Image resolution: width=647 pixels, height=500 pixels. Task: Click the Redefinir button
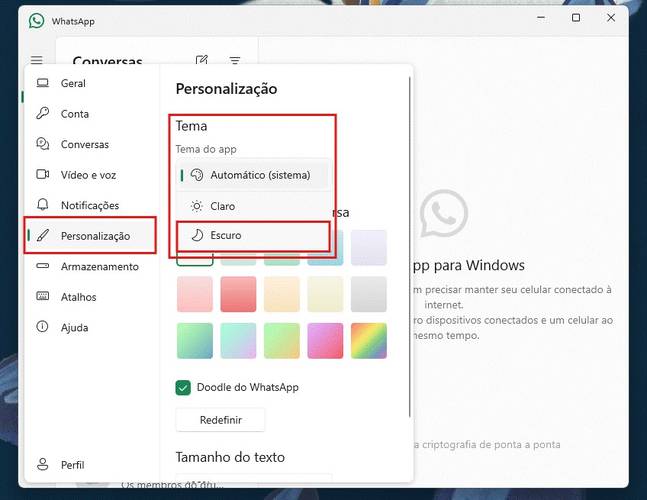pos(220,420)
